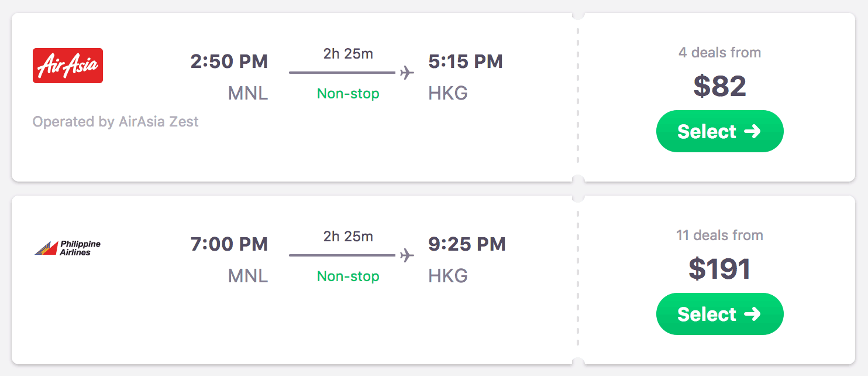Click the Non-stop label on the AirAsia flight
This screenshot has height=376, width=868.
(x=348, y=94)
